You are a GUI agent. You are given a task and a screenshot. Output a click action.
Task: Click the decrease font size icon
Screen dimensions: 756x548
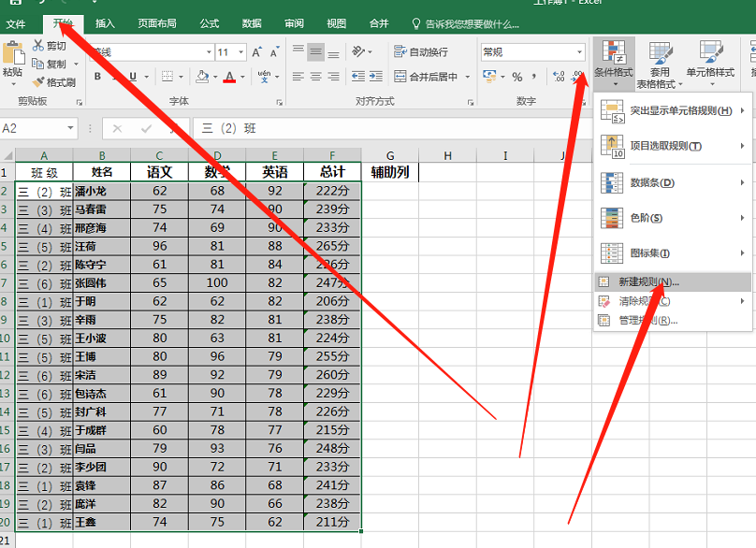point(274,52)
